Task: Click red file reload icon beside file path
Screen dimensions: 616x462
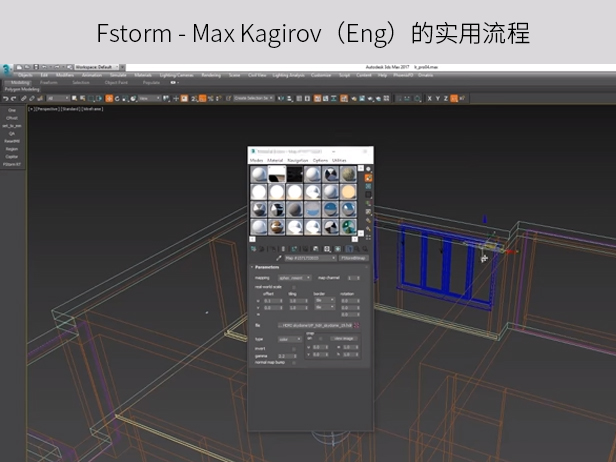Action: [357, 325]
